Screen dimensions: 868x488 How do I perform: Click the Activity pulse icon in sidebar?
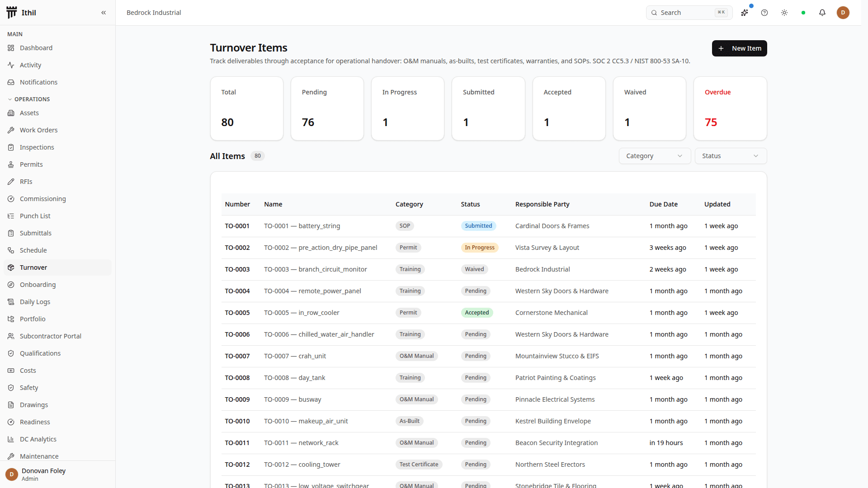coord(11,65)
